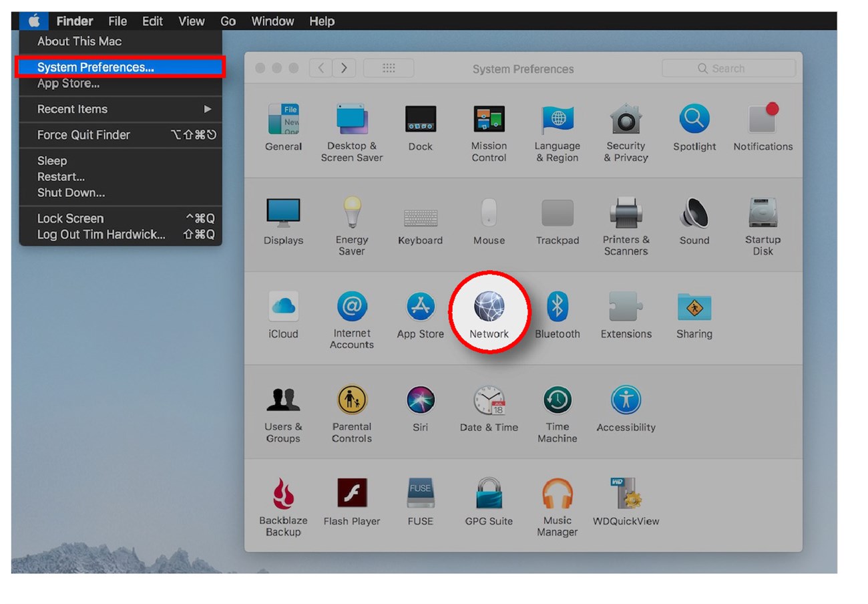
Task: Open the Flash Player preference pane
Action: [x=352, y=502]
